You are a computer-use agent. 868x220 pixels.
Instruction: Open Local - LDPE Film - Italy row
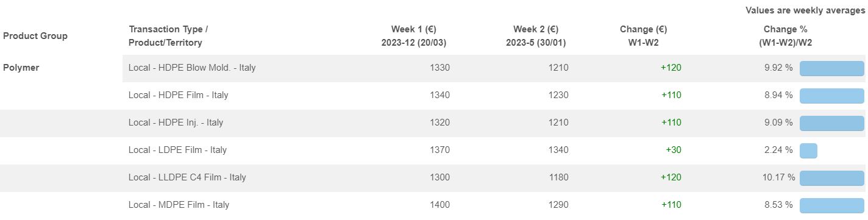pos(495,150)
